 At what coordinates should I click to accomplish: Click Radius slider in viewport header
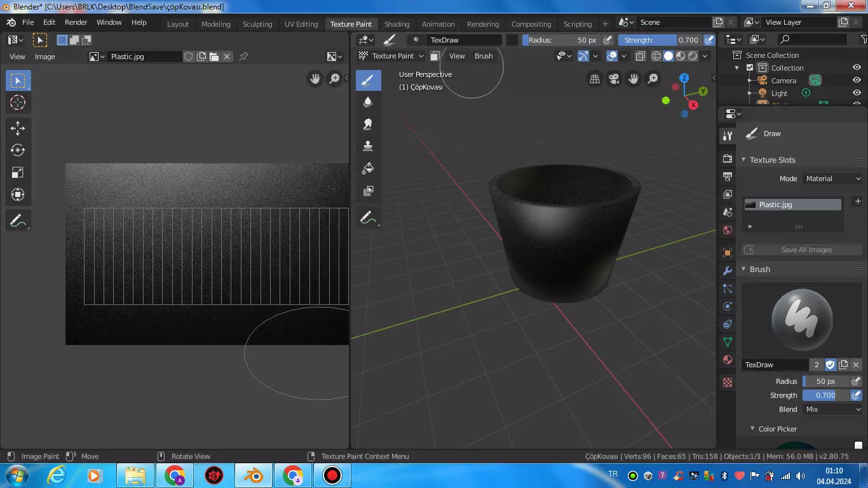[562, 40]
